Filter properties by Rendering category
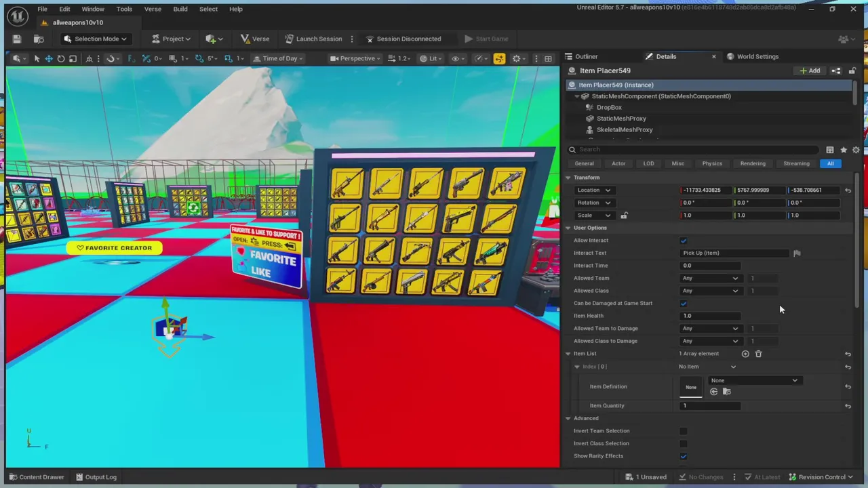Screen dimensions: 868x488 [x=753, y=163]
